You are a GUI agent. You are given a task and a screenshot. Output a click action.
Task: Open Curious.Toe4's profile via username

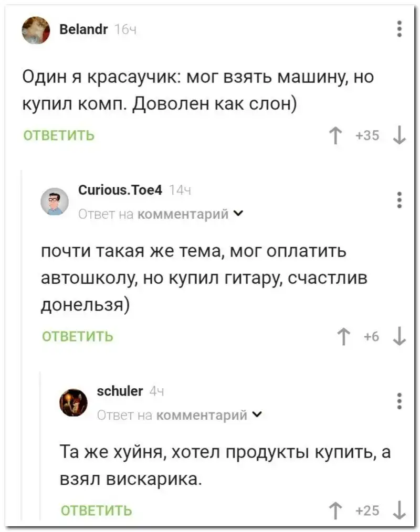[x=120, y=190]
